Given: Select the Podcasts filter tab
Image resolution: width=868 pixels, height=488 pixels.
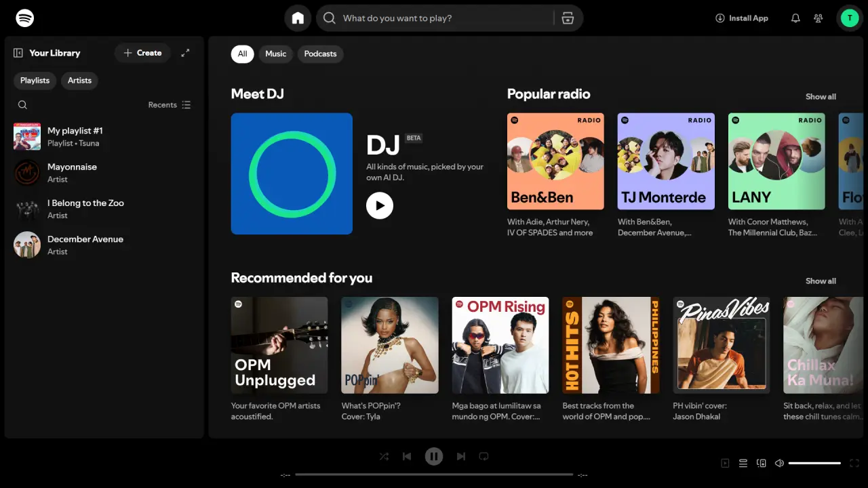Looking at the screenshot, I should click(x=320, y=54).
